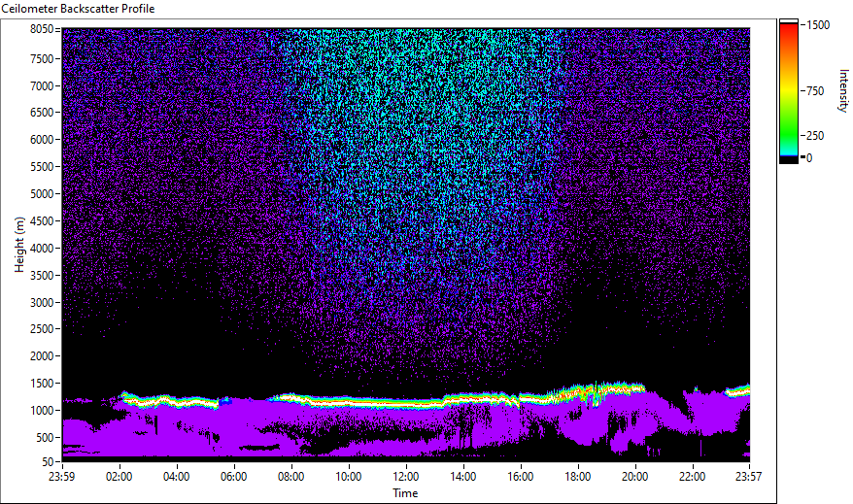Click the 04:00 time axis label
This screenshot has height=504, width=853.
pos(176,477)
